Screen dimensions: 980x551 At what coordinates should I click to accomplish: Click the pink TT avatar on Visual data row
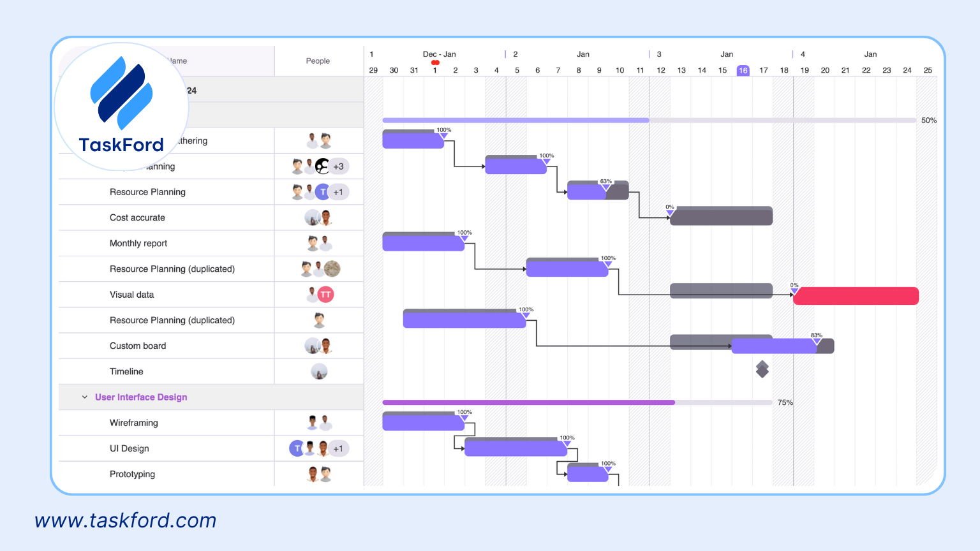(325, 294)
